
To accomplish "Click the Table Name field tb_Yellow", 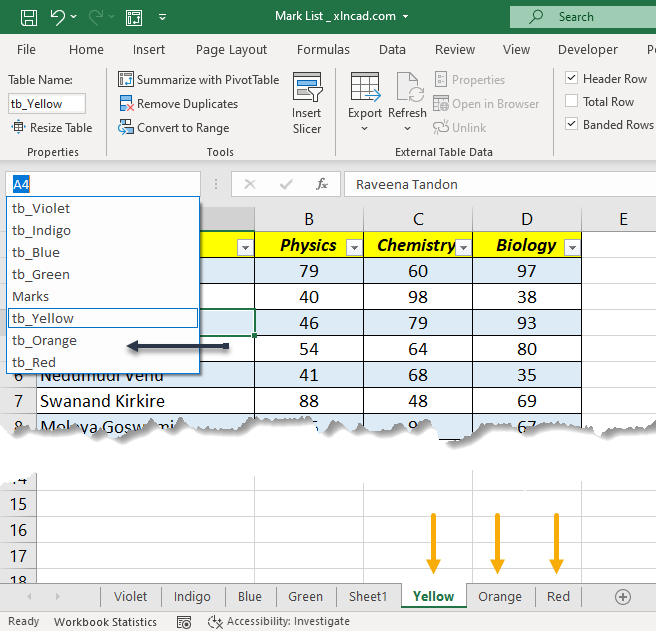I will [x=47, y=104].
